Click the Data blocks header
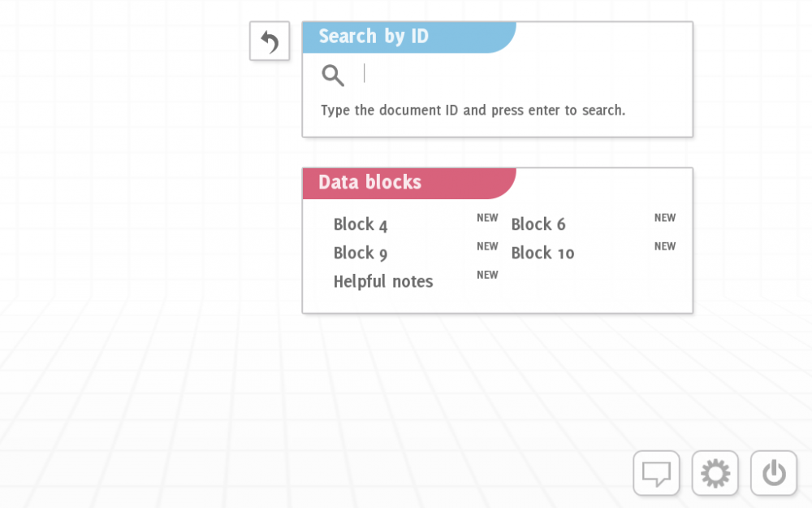The width and height of the screenshot is (812, 508). coord(370,183)
